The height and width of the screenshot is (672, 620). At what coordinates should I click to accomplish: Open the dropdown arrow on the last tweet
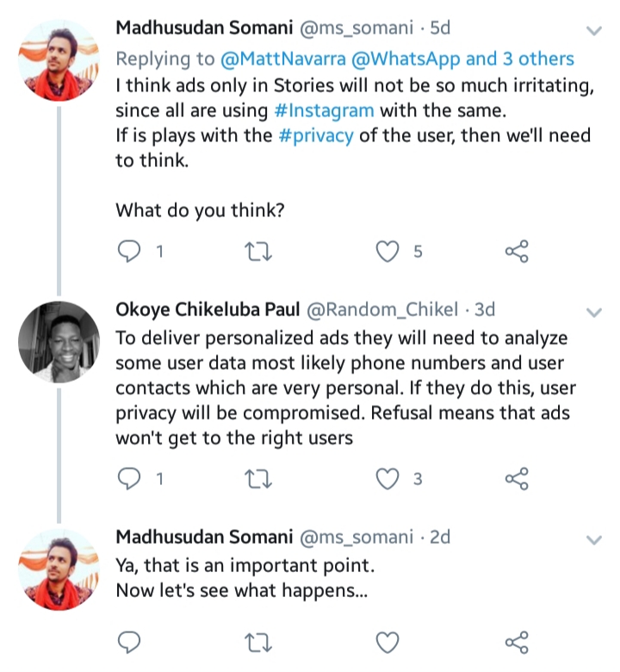point(593,539)
